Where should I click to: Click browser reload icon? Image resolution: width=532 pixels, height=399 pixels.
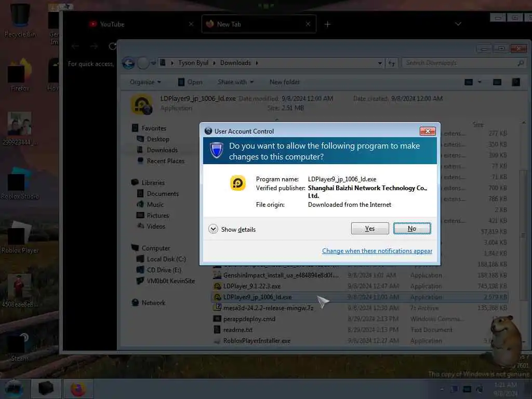[x=112, y=46]
